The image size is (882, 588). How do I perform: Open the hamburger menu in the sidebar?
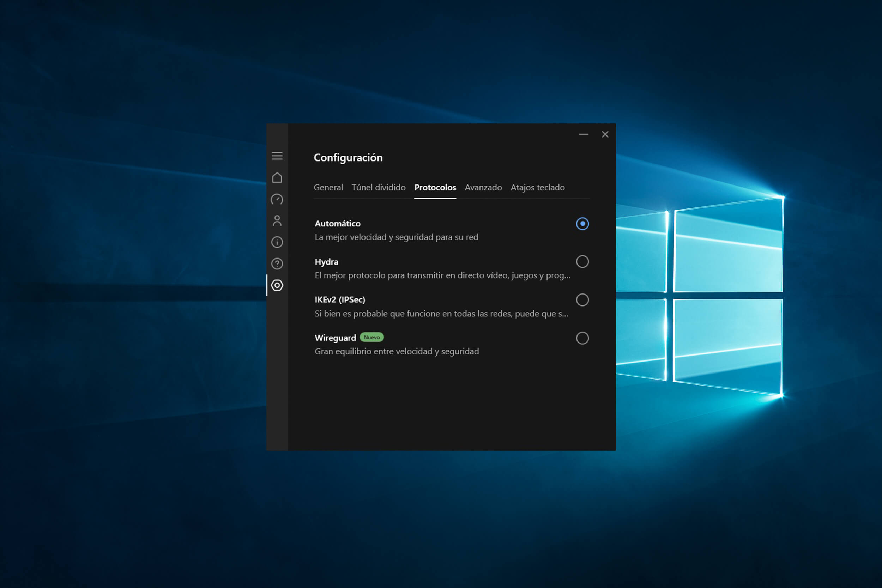click(277, 156)
